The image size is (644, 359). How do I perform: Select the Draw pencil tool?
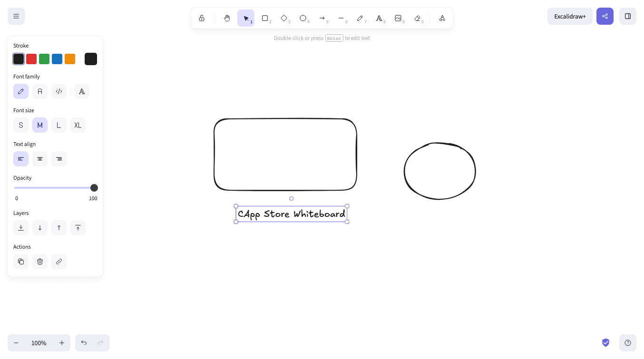pyautogui.click(x=360, y=18)
